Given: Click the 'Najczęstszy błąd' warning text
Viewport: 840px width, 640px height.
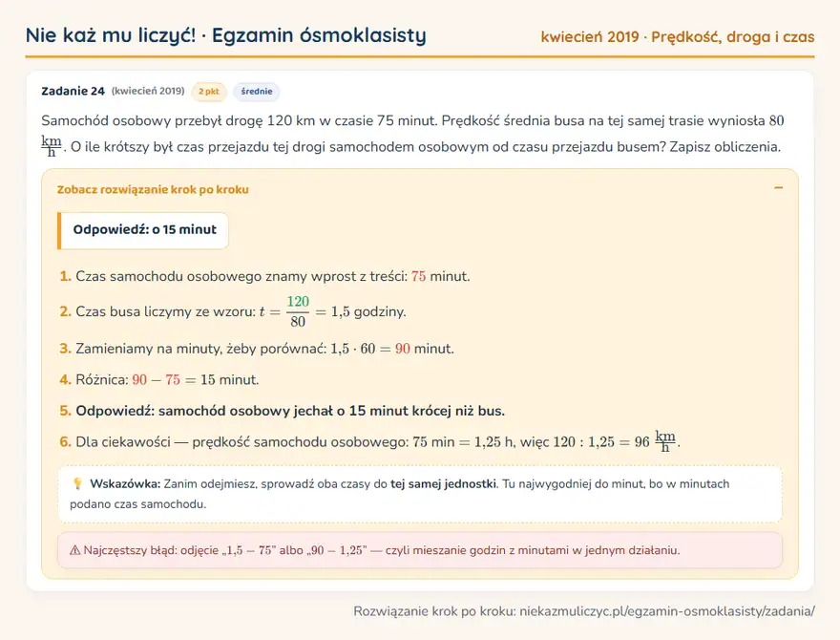Looking at the screenshot, I should (x=382, y=550).
